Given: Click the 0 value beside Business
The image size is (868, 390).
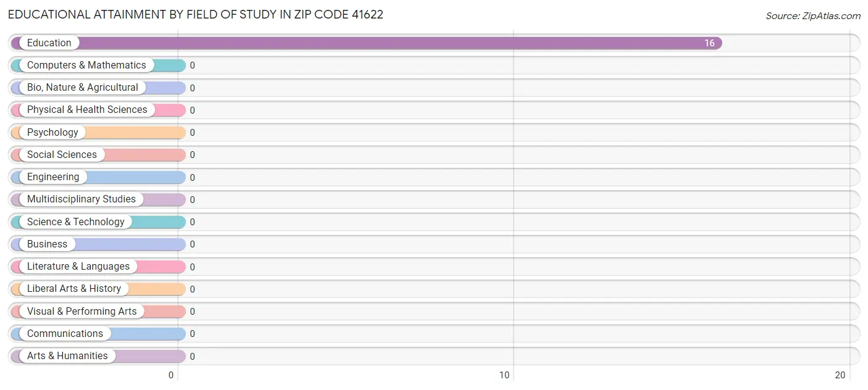Looking at the screenshot, I should pos(192,244).
